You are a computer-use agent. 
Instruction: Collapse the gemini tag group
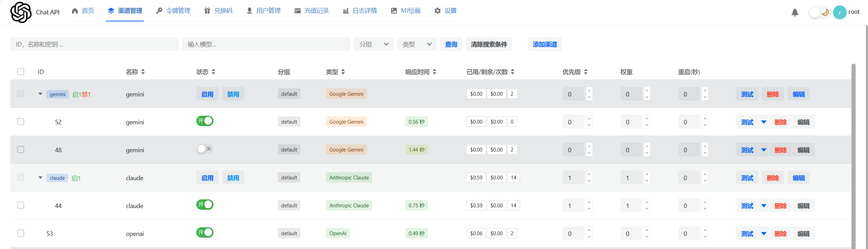point(40,94)
